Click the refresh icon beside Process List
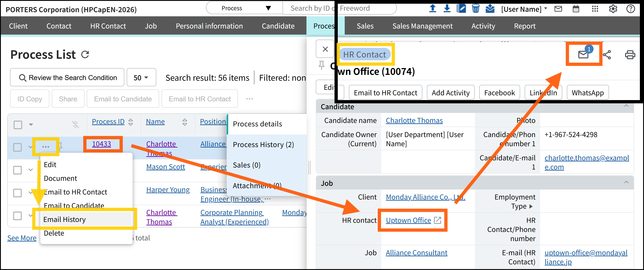 tap(85, 55)
